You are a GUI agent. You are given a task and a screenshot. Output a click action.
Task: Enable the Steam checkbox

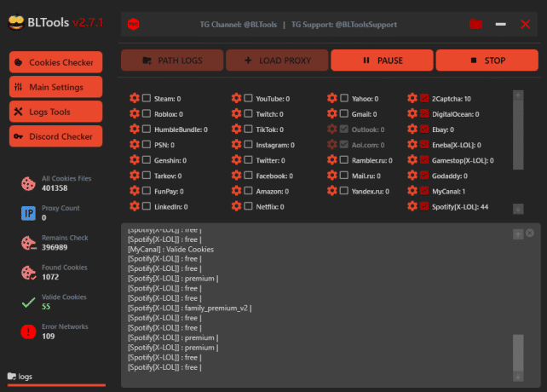[x=147, y=98]
